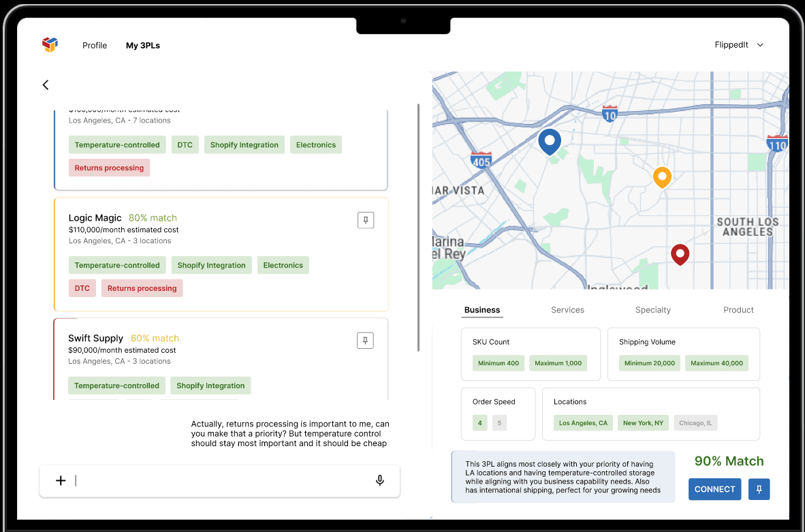
Task: Click Interstate 110 shield on map
Action: point(777,144)
